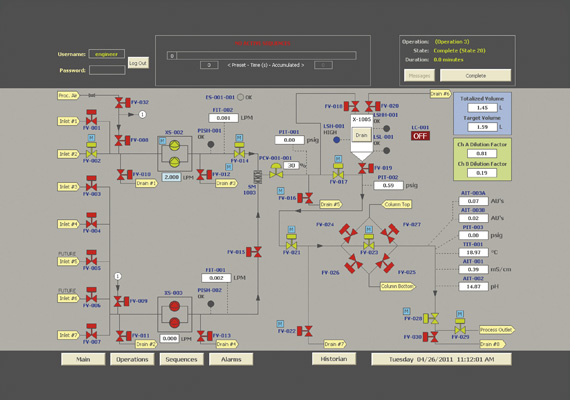Open the FV-012 valve near Drain #3
This screenshot has width=570, height=400.
coord(204,175)
